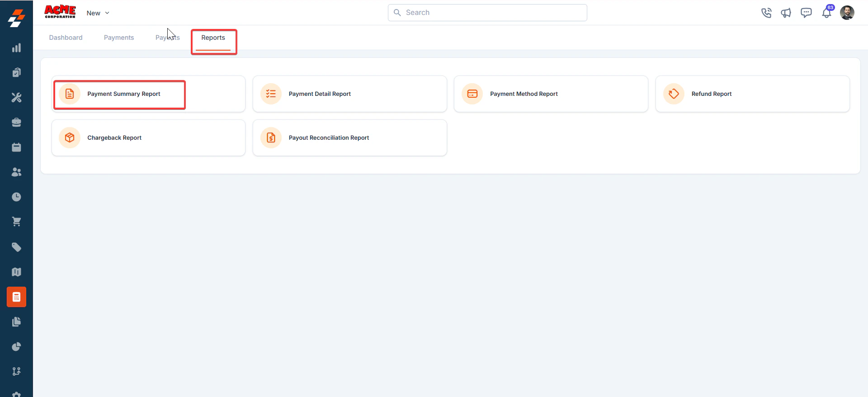This screenshot has height=397, width=868.
Task: Click the highlighted calculator sidebar icon
Action: [16, 297]
